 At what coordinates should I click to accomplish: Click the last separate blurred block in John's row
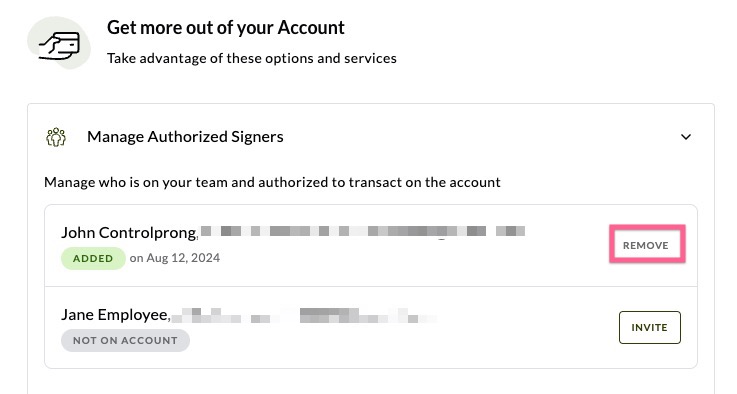(510, 231)
